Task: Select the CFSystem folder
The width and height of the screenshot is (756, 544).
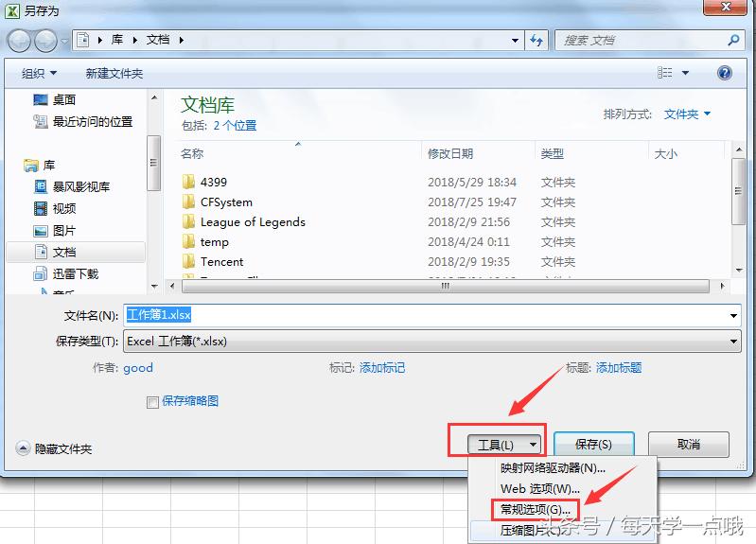Action: (x=226, y=202)
